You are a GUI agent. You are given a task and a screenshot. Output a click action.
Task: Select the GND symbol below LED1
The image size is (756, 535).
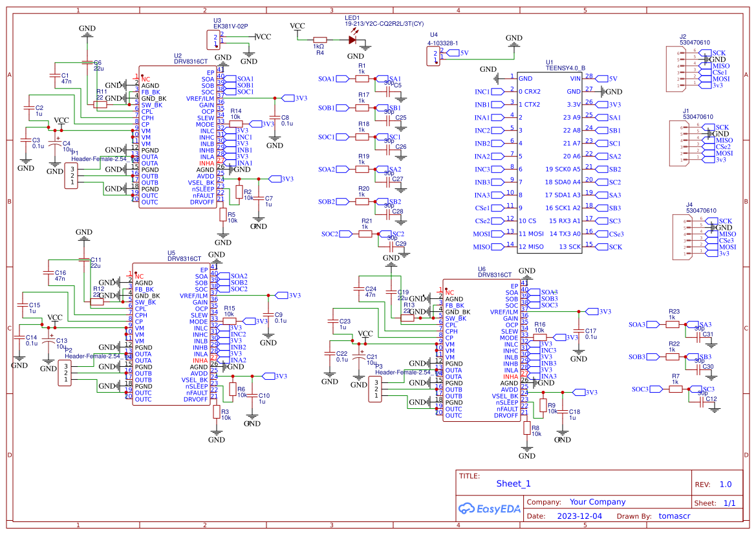click(365, 49)
